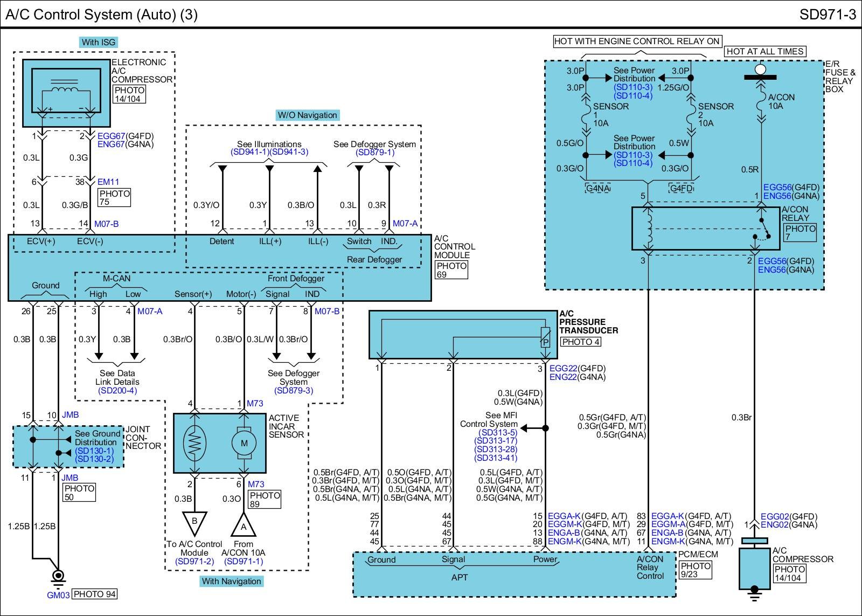Open the SD130-1 ground distribution link

click(94, 451)
